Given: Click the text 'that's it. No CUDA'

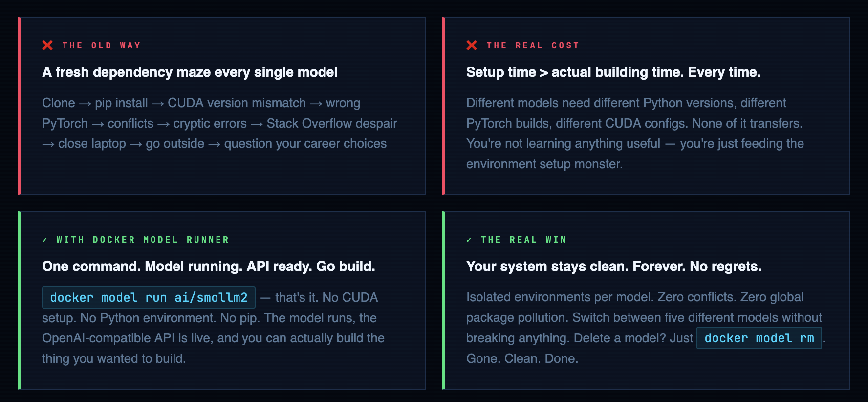Looking at the screenshot, I should (326, 297).
